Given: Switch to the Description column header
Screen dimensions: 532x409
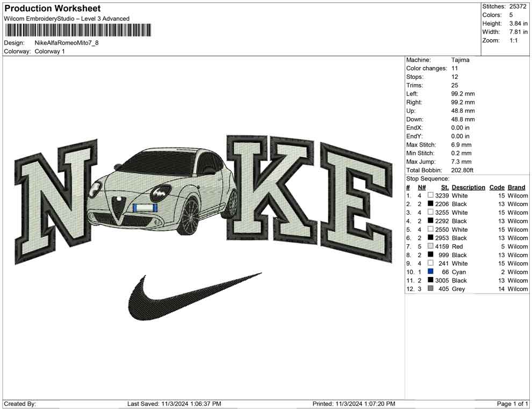Looking at the screenshot, I should pyautogui.click(x=468, y=187).
